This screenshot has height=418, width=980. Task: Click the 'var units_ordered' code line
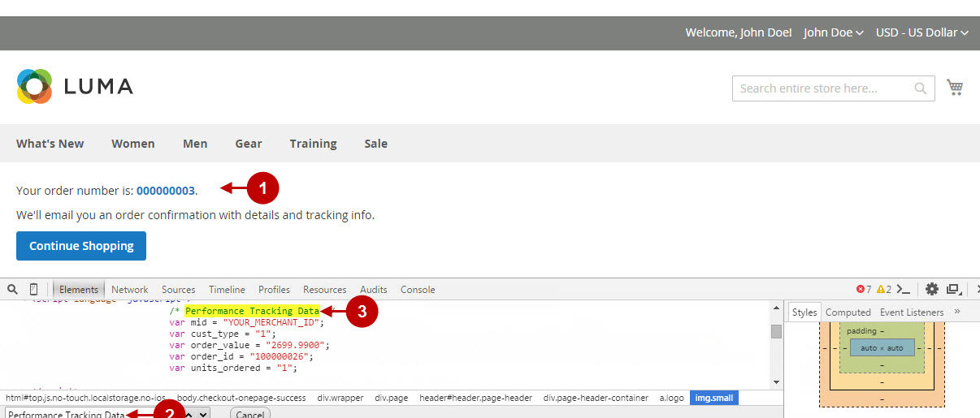pyautogui.click(x=233, y=368)
